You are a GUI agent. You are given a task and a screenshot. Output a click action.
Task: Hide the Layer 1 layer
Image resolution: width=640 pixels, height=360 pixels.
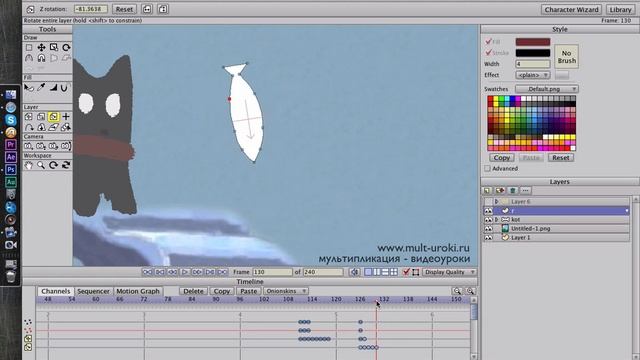[x=488, y=238]
